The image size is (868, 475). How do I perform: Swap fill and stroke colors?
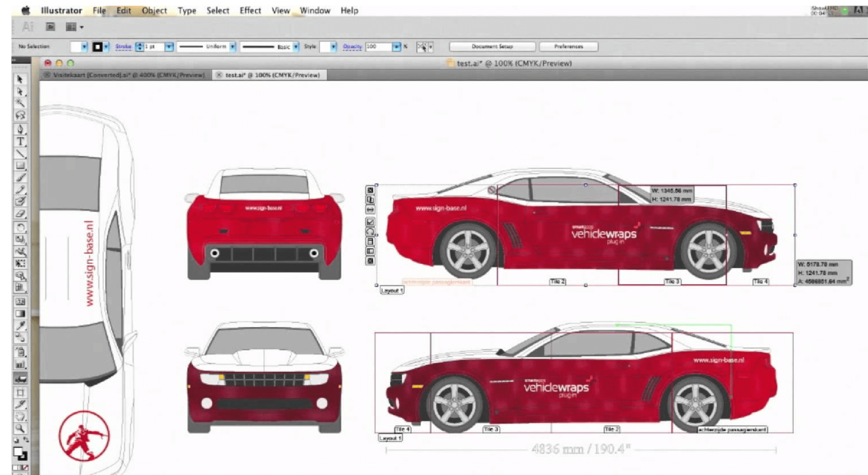click(x=26, y=440)
